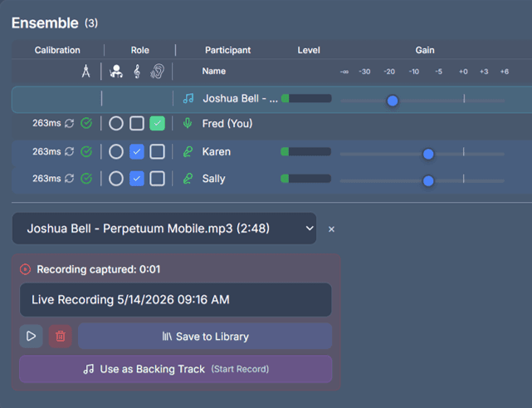Click the green calibration check for Sally
Image resolution: width=532 pixels, height=408 pixels.
tap(86, 179)
